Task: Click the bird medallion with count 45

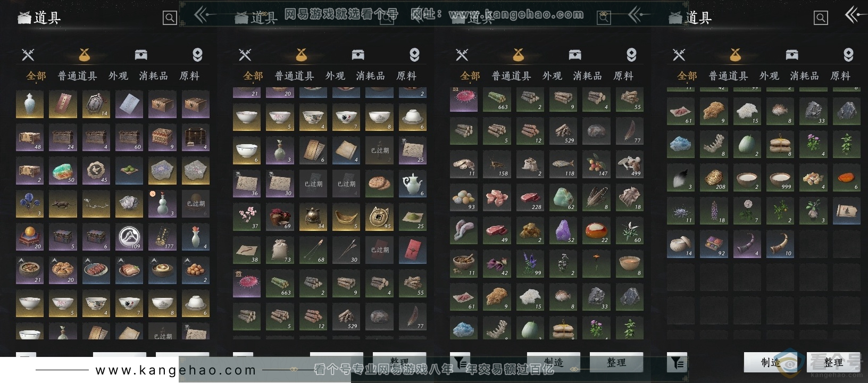Action: point(96,171)
